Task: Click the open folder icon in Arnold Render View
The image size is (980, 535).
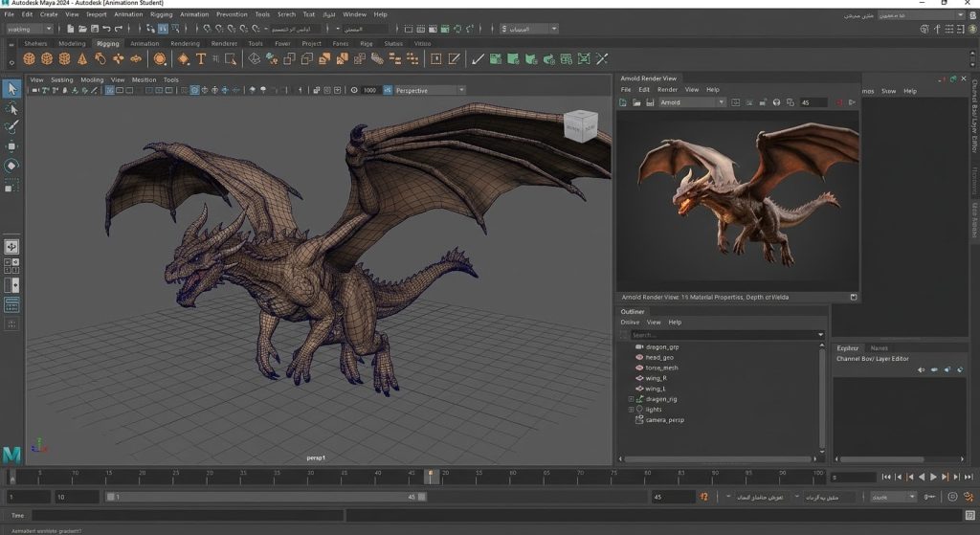Action: coord(636,102)
